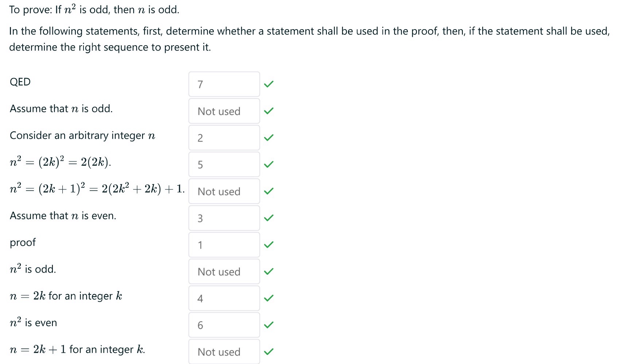Viewport: 635px width, 364px height.
Task: Click the checkmark beside 'Consider an arbitrary integer n'
Action: click(269, 138)
